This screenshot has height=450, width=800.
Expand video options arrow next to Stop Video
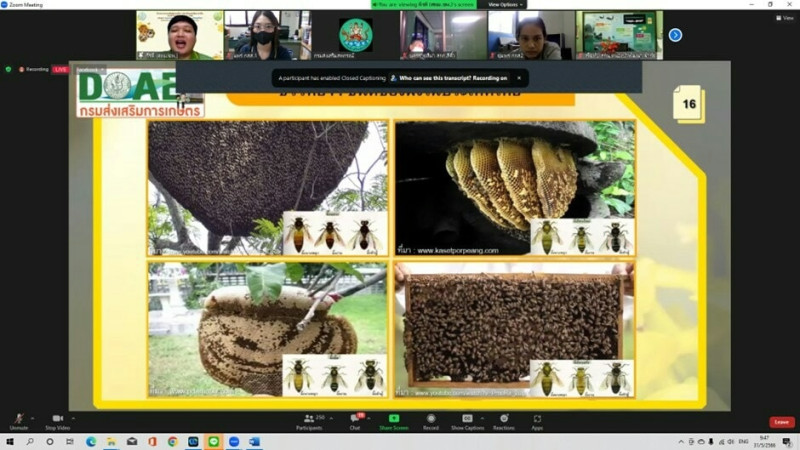pos(75,418)
